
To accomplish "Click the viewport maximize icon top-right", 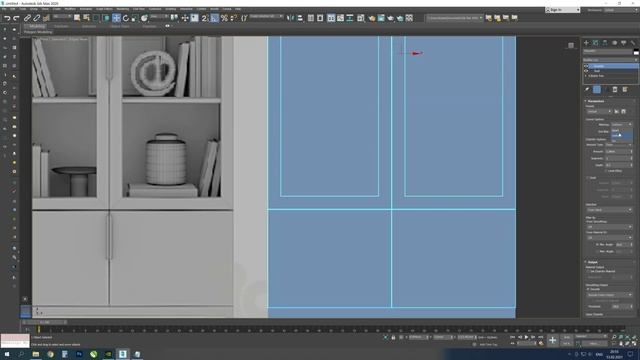I will (571, 45).
